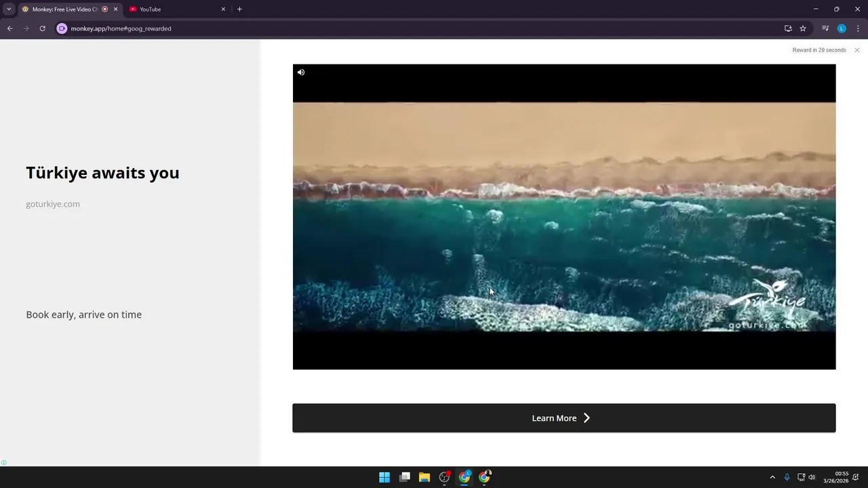Open a new browser tab
This screenshot has height=488, width=868.
click(x=239, y=9)
